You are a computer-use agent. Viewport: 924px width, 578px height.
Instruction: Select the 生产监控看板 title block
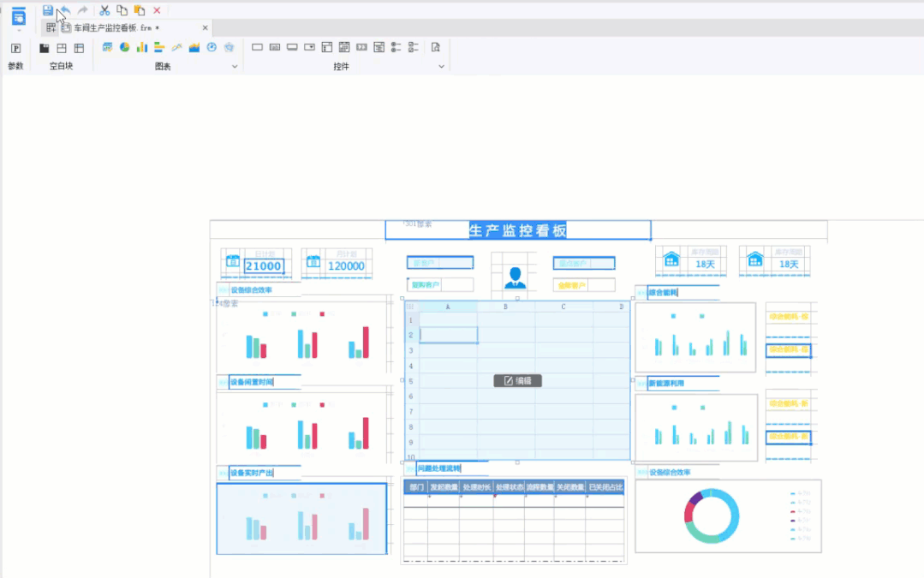tap(518, 230)
